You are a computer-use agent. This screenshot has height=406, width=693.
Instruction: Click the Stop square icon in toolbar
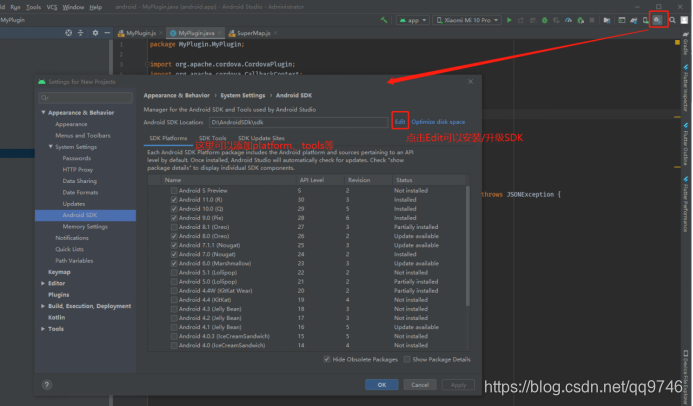pyautogui.click(x=592, y=20)
